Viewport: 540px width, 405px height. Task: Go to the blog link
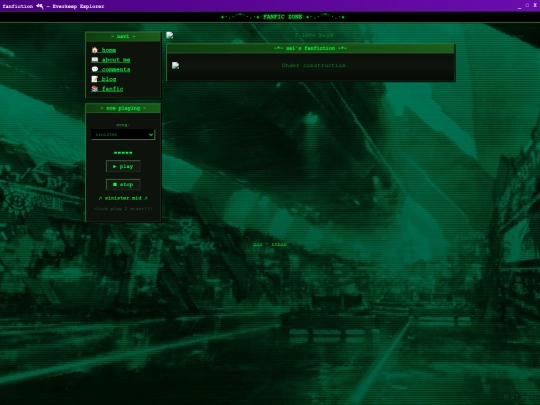coord(109,79)
